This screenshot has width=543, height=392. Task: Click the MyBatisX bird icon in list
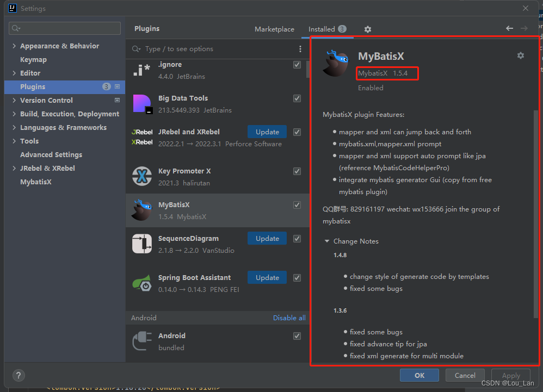(x=141, y=210)
